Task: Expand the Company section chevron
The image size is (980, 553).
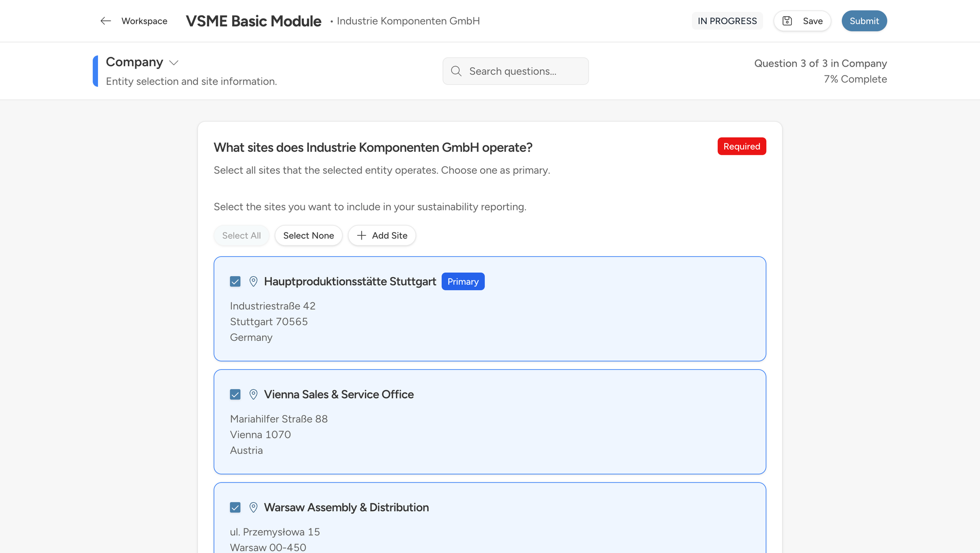Action: coord(174,63)
